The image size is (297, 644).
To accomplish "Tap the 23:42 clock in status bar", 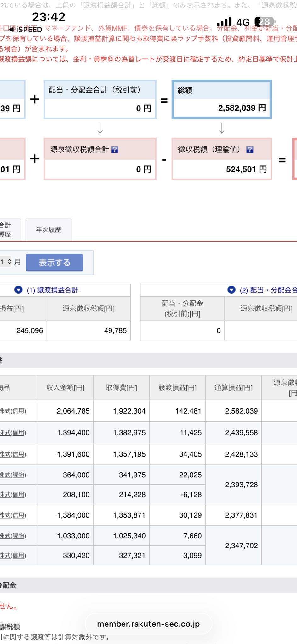I will pyautogui.click(x=49, y=17).
